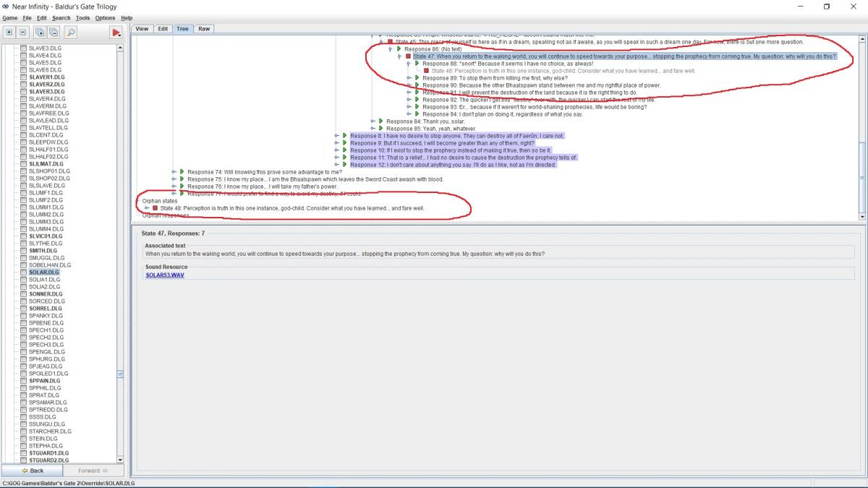Expand the Response 75 tree node
The height and width of the screenshot is (488, 868).
(x=173, y=179)
